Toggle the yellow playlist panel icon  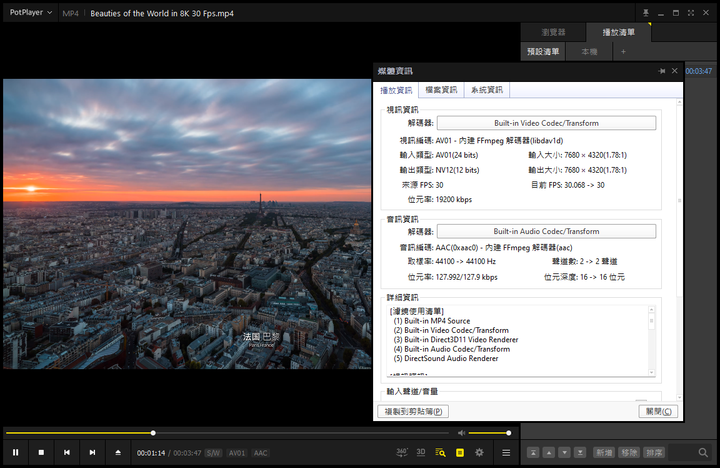[460, 453]
